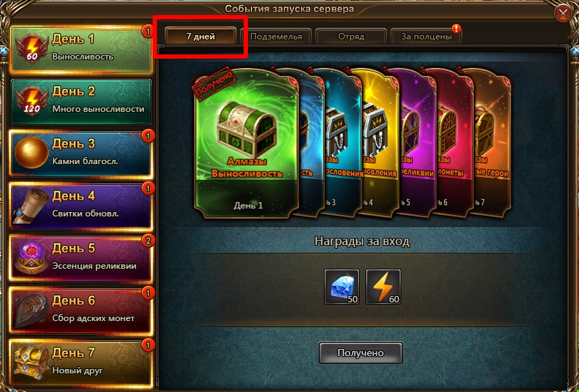This screenshot has width=579, height=392.
Task: Select the orange День 7 heroes card
Action: pyautogui.click(x=492, y=143)
